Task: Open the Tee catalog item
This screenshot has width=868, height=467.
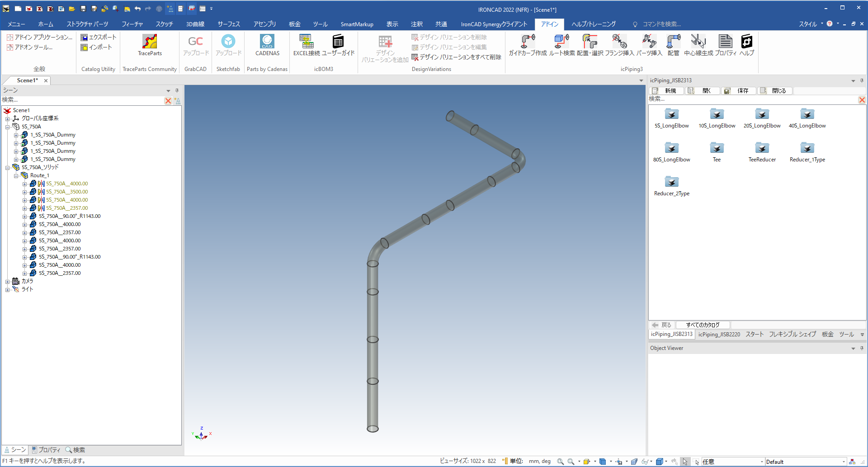Action: (x=717, y=149)
